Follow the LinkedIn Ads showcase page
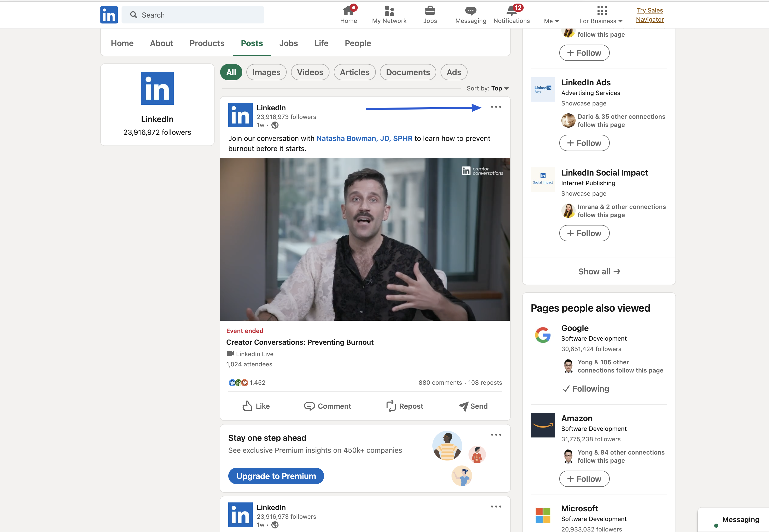Image resolution: width=769 pixels, height=532 pixels. [x=584, y=143]
